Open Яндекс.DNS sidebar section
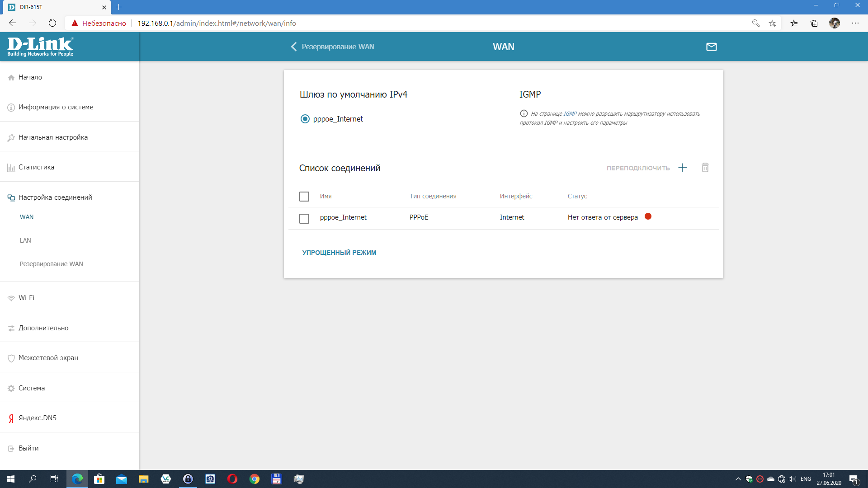 38,418
